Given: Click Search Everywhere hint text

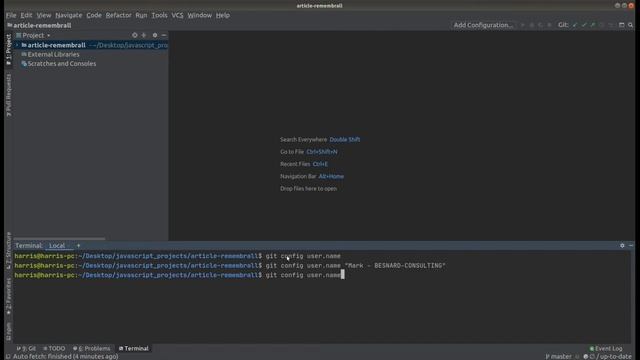Looking at the screenshot, I should coord(320,140).
